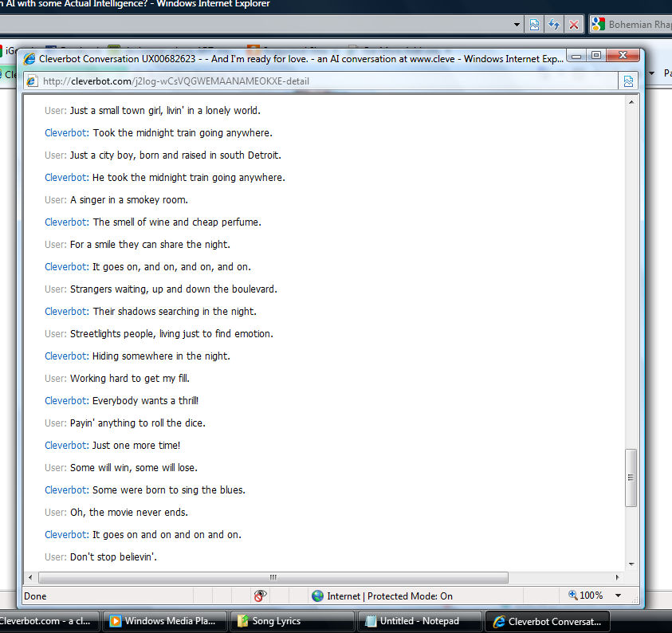Click the zoom magnifier icon at 100%
Screen dimensions: 672x633
pyautogui.click(x=572, y=595)
